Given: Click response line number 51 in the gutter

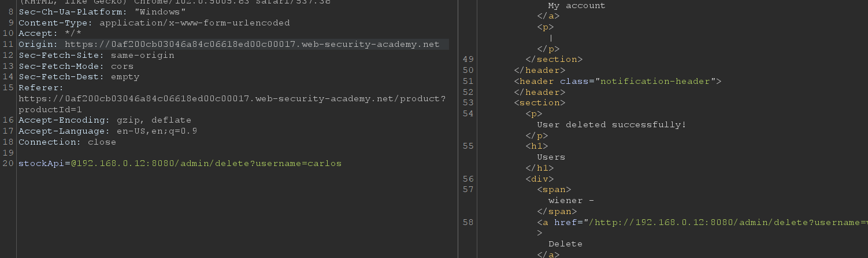Looking at the screenshot, I should tap(468, 82).
